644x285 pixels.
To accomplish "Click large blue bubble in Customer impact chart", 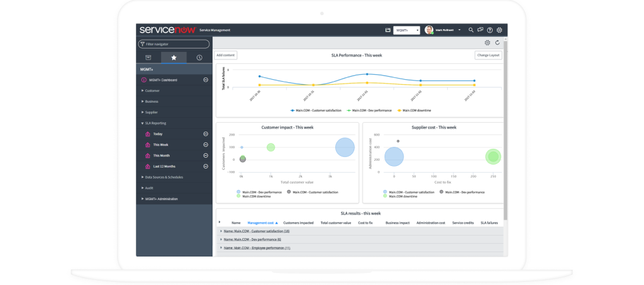I will pos(345,147).
